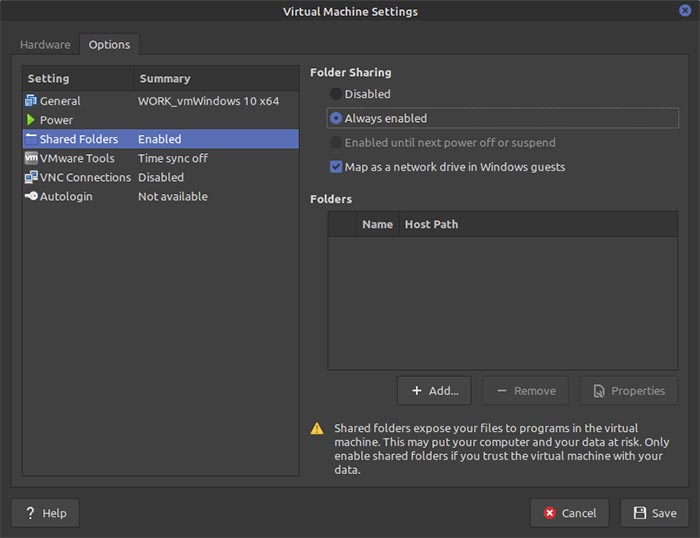Click the Host Path column header
700x538 pixels.
coord(538,224)
